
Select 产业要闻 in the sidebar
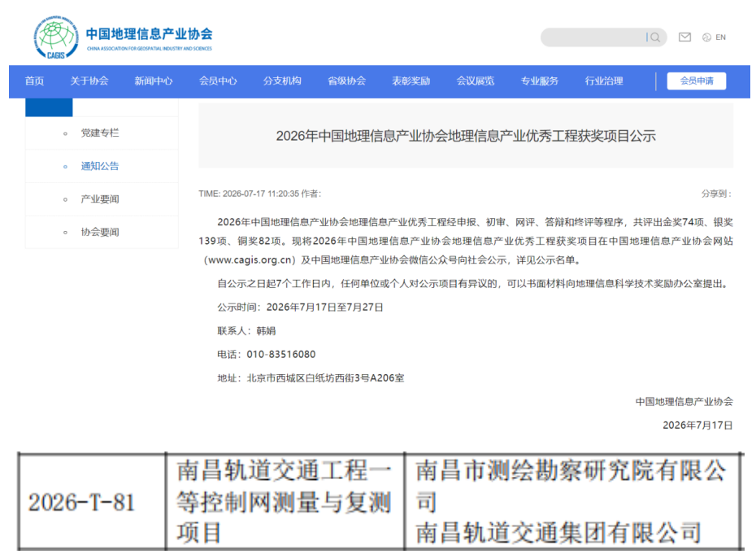[100, 199]
